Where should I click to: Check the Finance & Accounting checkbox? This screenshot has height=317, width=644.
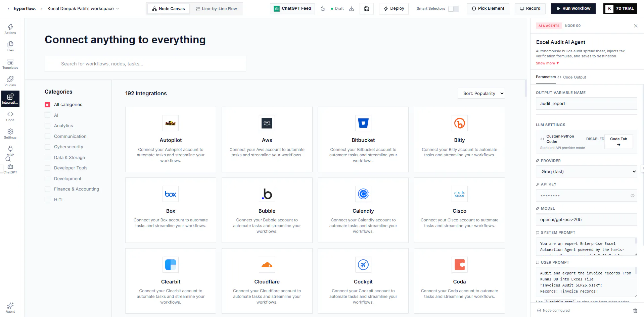pyautogui.click(x=47, y=189)
